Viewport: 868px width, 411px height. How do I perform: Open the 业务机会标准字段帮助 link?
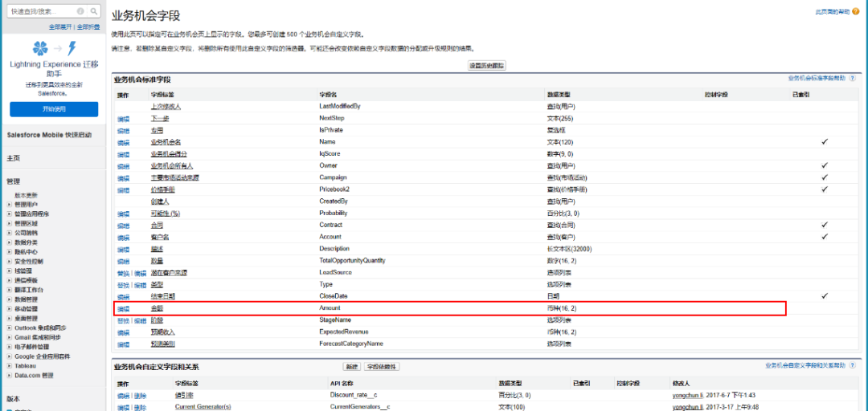817,79
